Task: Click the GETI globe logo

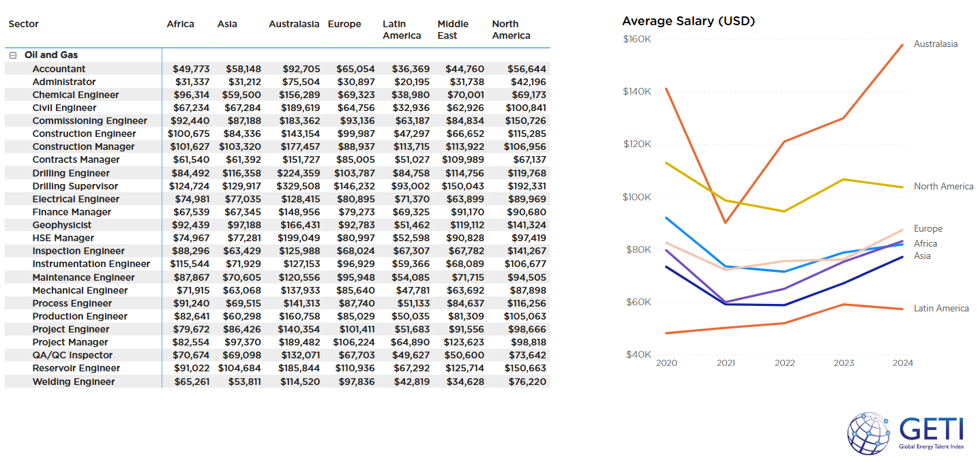Action: [869, 433]
